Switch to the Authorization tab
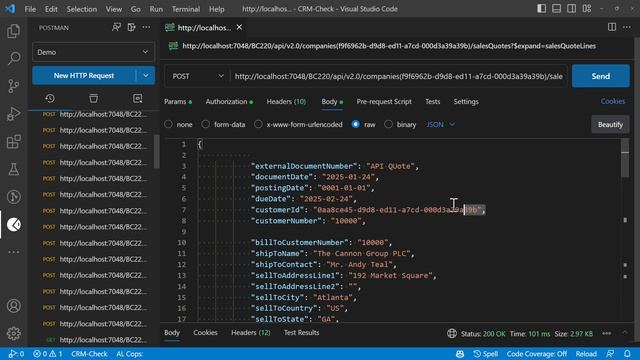 pos(229,102)
